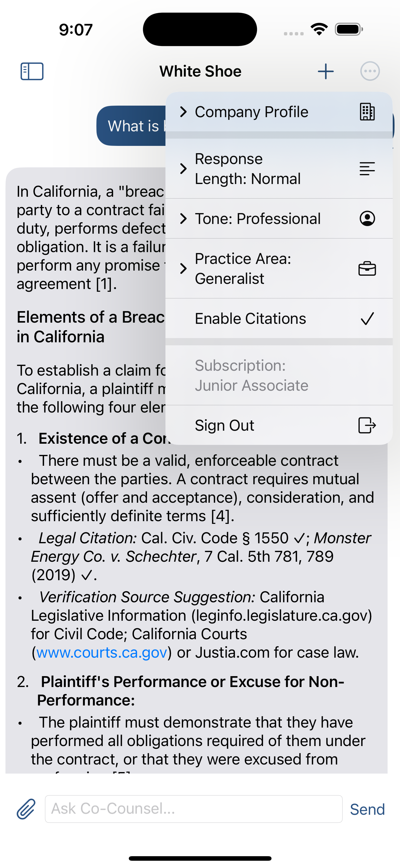
Task: Tap the Send button
Action: [367, 809]
